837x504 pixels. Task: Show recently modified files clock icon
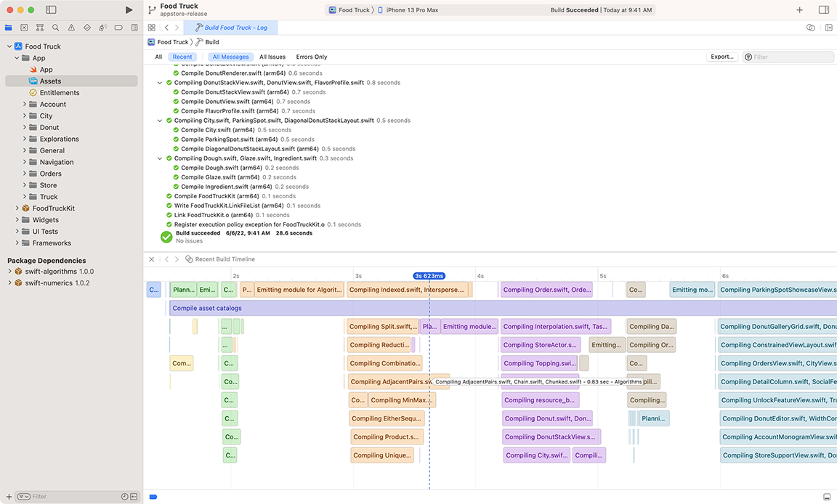tap(124, 497)
